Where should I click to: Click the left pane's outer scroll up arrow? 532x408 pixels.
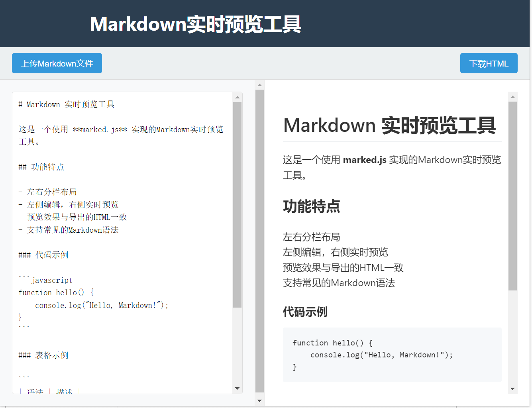pyautogui.click(x=259, y=85)
